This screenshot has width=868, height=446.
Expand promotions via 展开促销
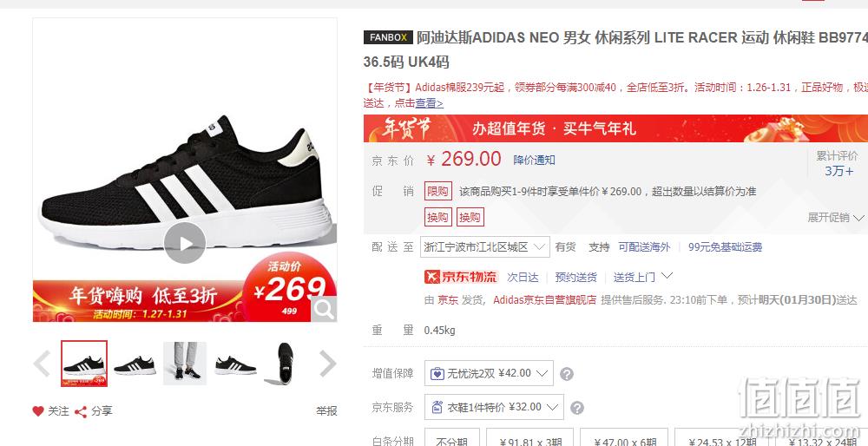tap(835, 218)
